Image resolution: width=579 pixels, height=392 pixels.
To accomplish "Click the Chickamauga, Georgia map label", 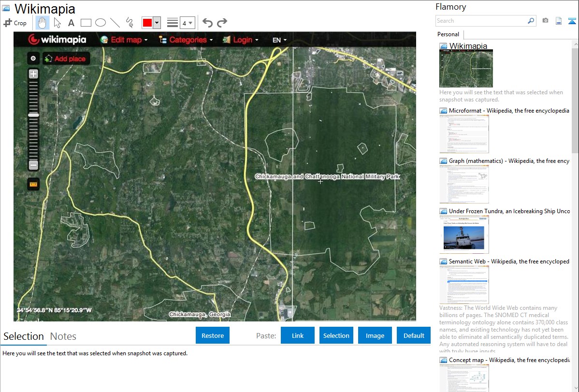I will (x=200, y=314).
